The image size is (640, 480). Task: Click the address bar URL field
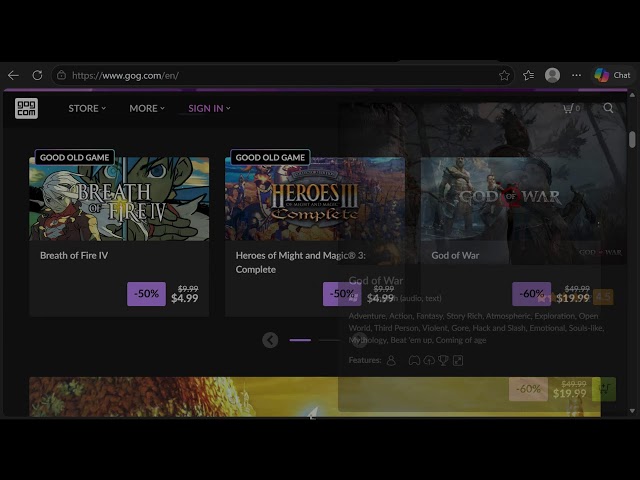pos(282,75)
